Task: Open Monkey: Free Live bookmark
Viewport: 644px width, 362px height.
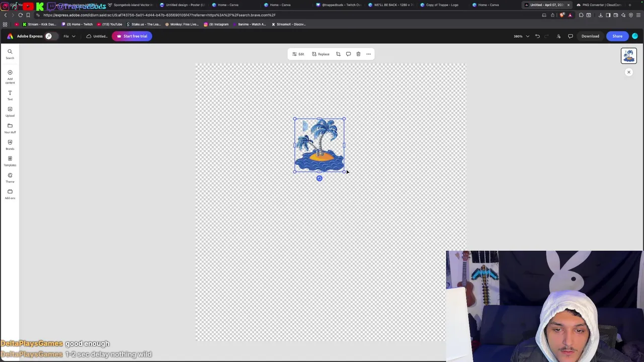Action: click(x=182, y=24)
